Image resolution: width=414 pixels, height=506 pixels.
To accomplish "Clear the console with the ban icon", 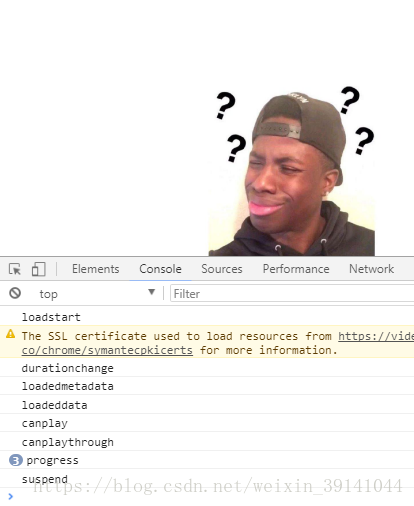I will (x=15, y=293).
